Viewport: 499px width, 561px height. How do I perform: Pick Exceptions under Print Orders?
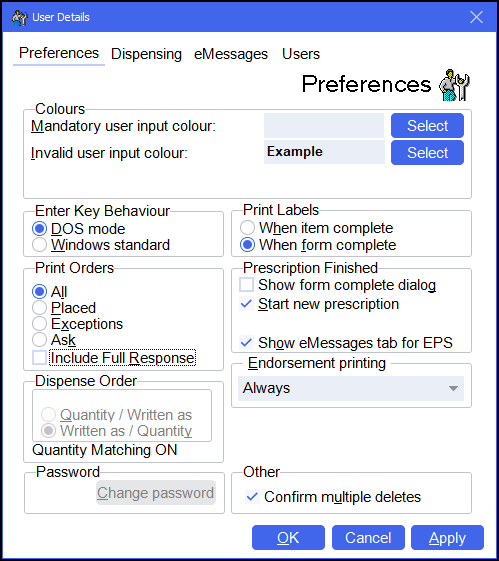[39, 324]
